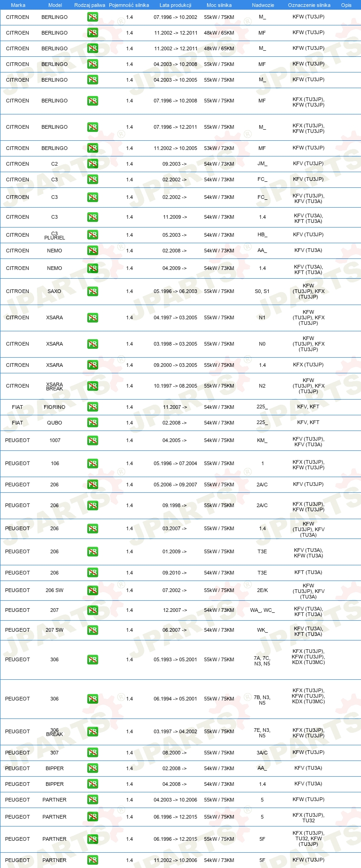This screenshot has width=361, height=868.
Task: Select the N0 body code cell
Action: [262, 344]
